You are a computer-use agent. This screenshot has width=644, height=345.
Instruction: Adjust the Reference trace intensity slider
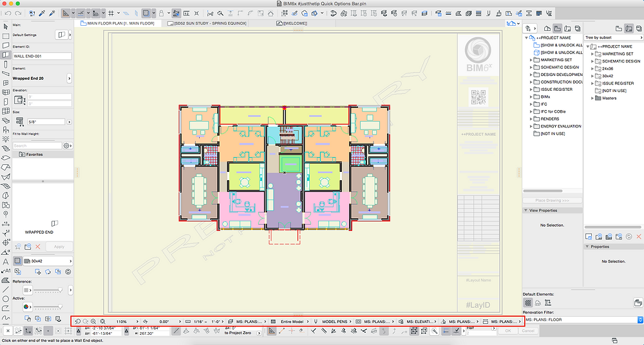point(48,290)
